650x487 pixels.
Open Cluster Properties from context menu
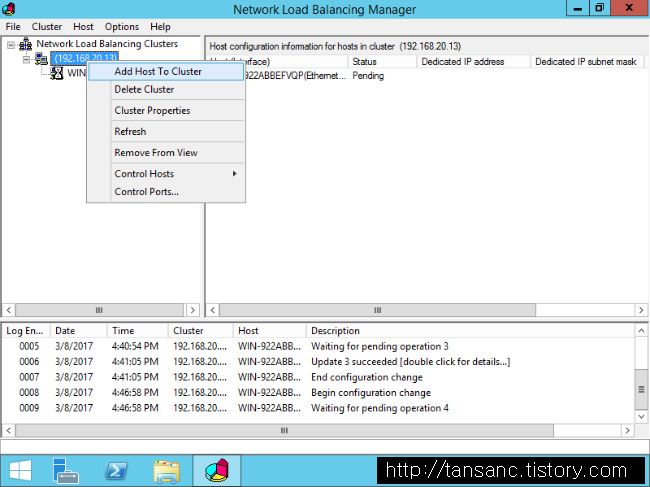166,111
